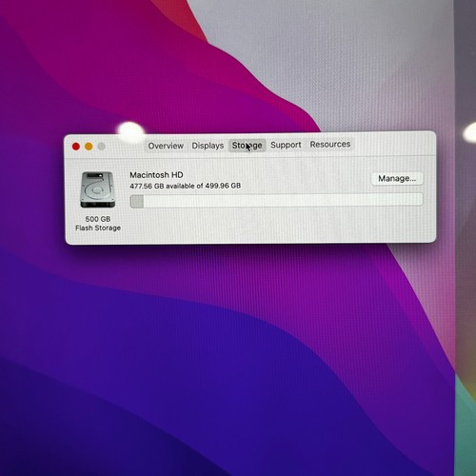Close the window with the red button
476x476 pixels.
[x=76, y=147]
